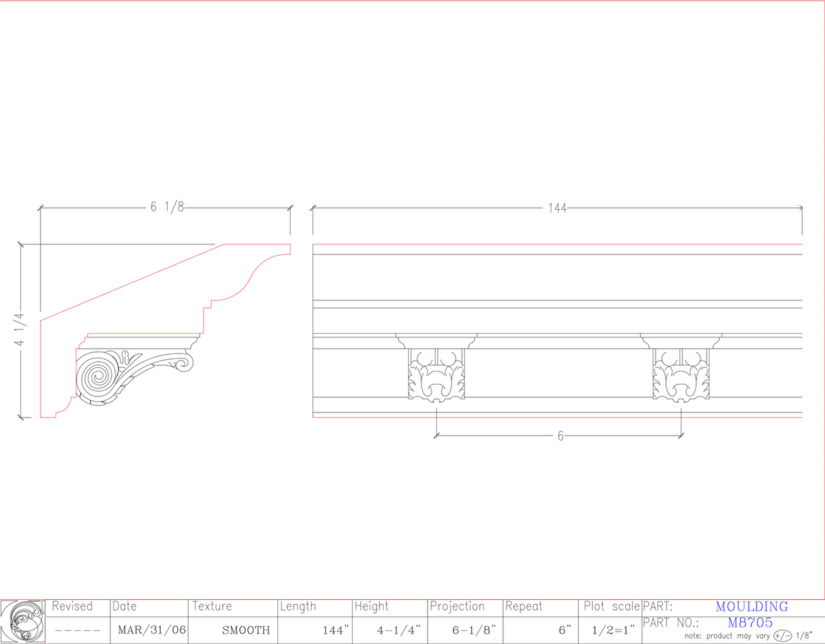
Task: Select the right acanthus bracket in the elevation
Action: (681, 375)
